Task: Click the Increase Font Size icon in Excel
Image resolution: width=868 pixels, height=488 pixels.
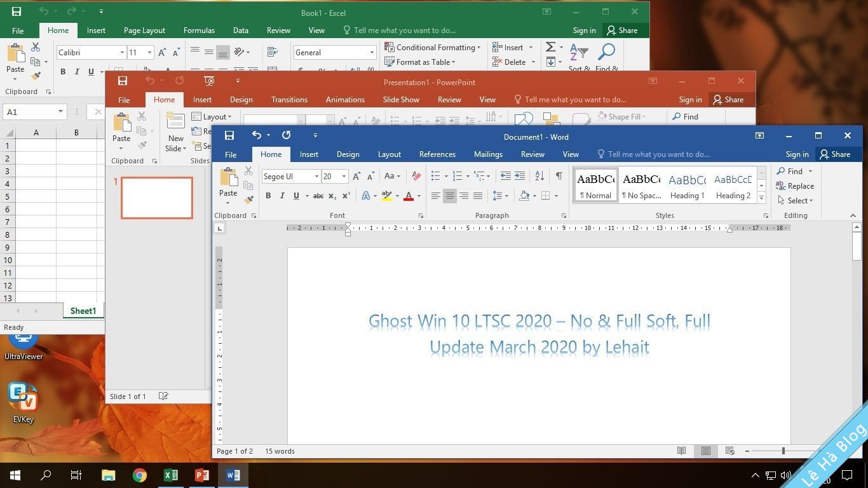Action: click(x=162, y=52)
